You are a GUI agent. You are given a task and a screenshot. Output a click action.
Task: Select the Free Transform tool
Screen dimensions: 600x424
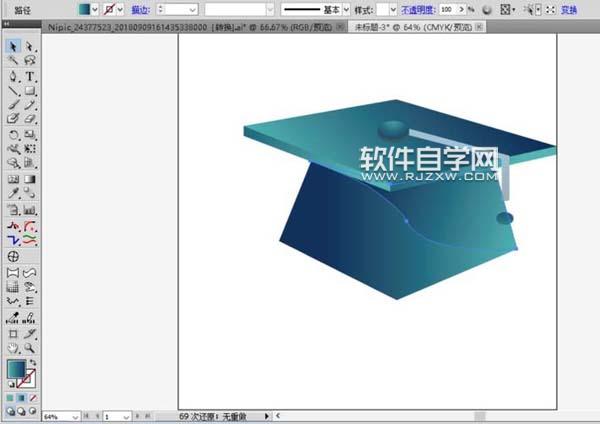pyautogui.click(x=29, y=149)
